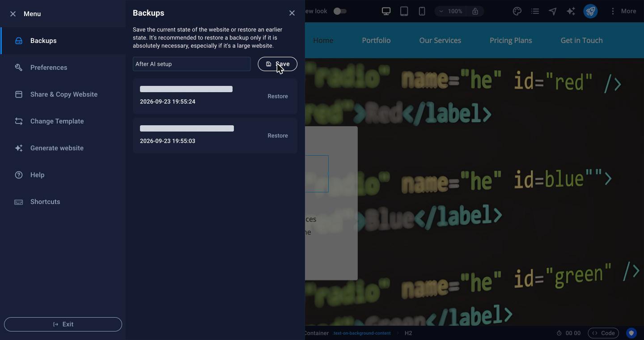Open Our Services nav link
Screen dimensions: 644x340
pyautogui.click(x=440, y=40)
